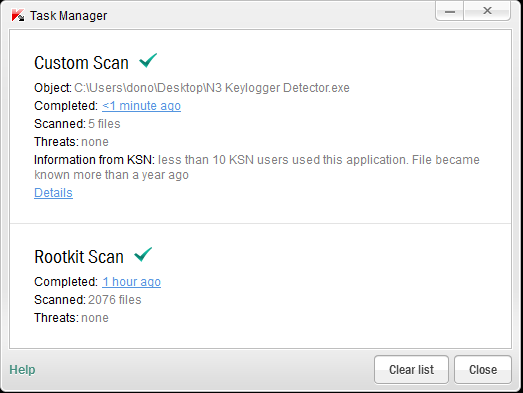This screenshot has height=393, width=523.
Task: Click the Close button at the bottom
Action: click(483, 370)
